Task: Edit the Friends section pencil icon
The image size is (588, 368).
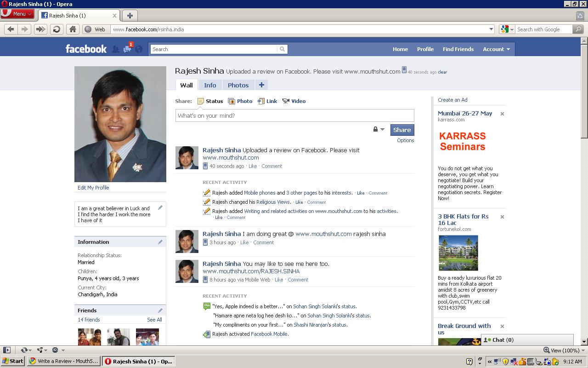Action: point(160,310)
